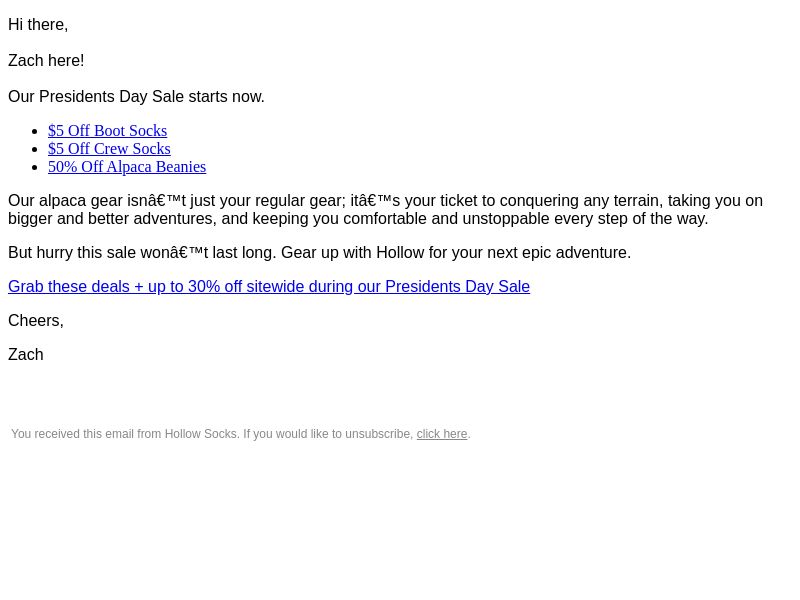Click the 'Hi there,' greeting line
Viewport: 800px width, 600px height.
coord(38,24)
